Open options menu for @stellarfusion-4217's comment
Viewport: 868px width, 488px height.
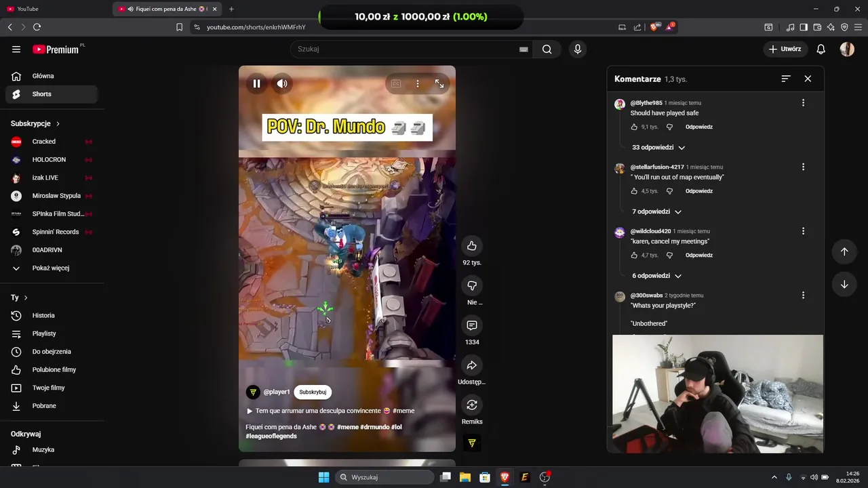(803, 167)
